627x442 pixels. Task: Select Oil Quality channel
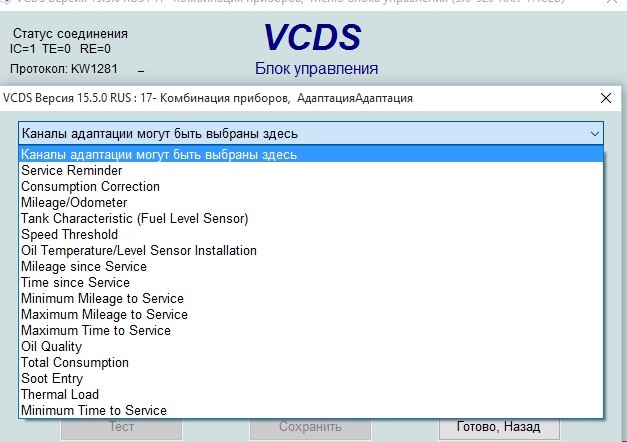pos(311,346)
